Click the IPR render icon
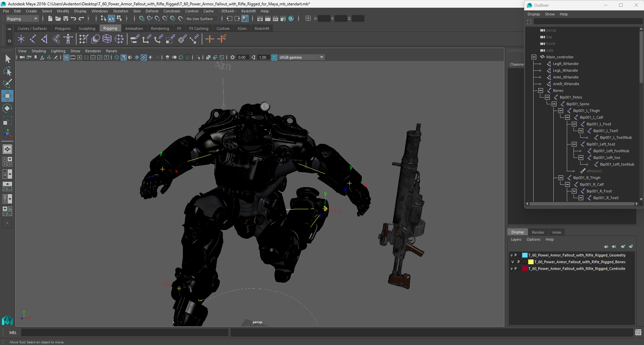The image size is (644, 345). [x=276, y=19]
